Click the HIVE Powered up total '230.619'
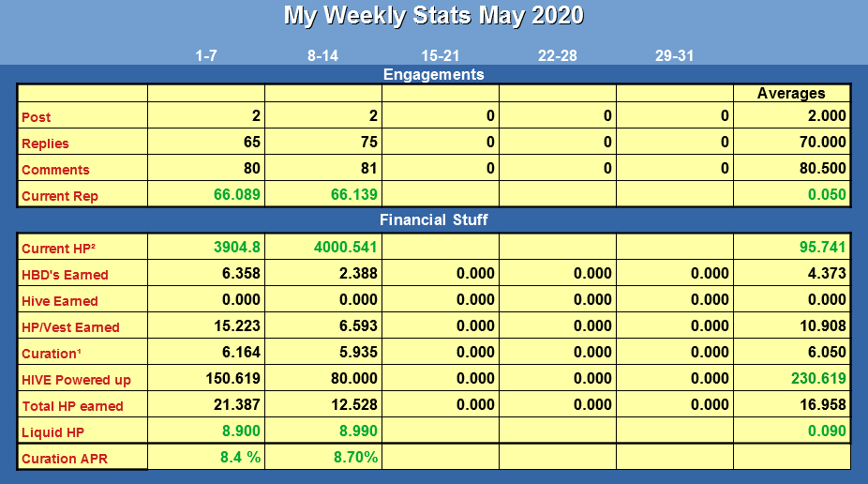 coord(818,378)
